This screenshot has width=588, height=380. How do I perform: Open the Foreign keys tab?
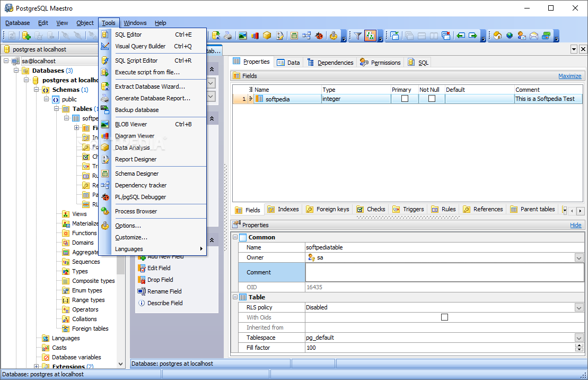(328, 209)
